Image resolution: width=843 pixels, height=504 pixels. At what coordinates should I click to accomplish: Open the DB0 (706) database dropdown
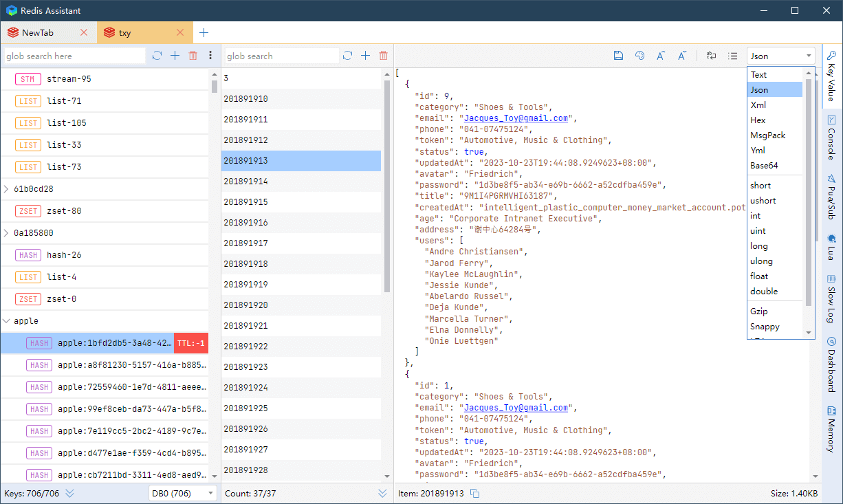(x=182, y=493)
